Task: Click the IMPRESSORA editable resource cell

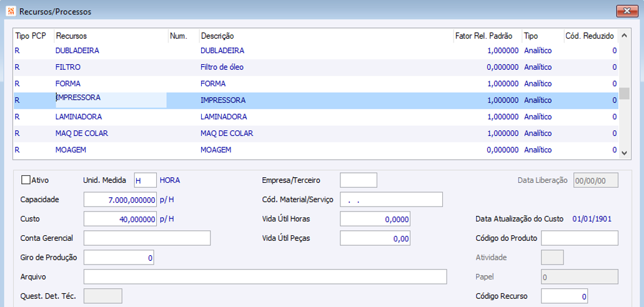Action: (x=111, y=100)
